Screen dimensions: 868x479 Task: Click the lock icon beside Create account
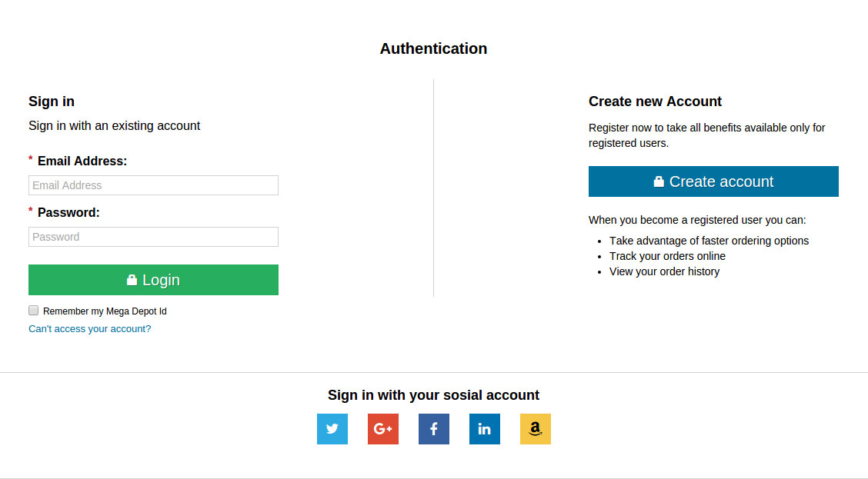click(x=659, y=181)
